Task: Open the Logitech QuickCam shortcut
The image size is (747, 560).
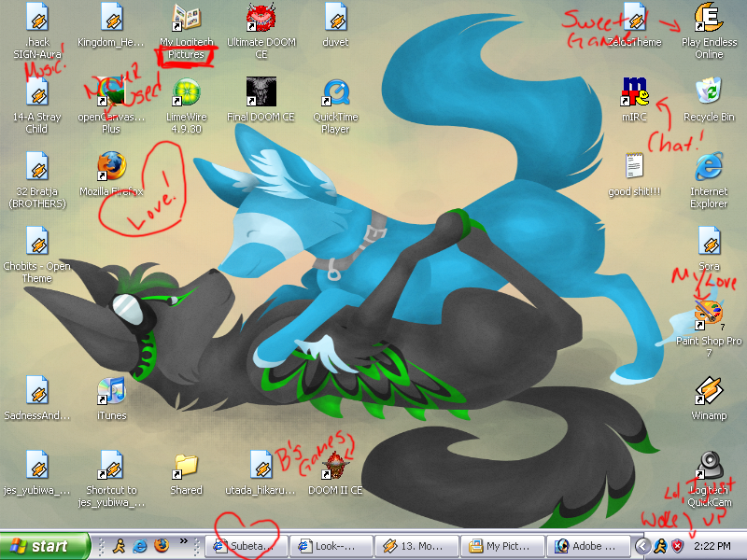Action: click(x=710, y=465)
